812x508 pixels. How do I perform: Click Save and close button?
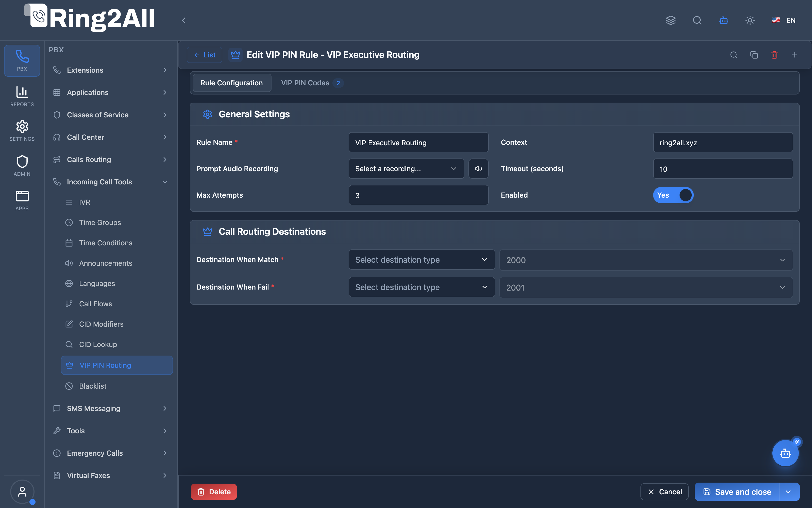[737, 492]
